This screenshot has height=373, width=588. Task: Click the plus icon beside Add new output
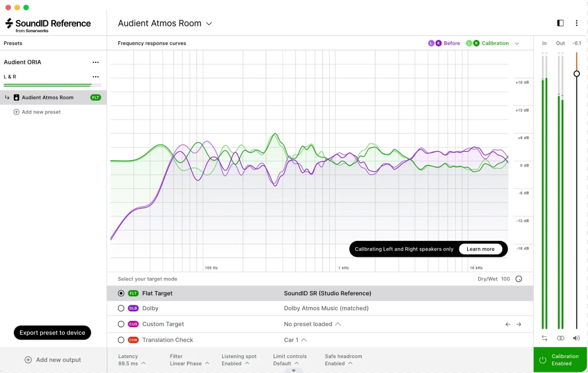(28, 360)
